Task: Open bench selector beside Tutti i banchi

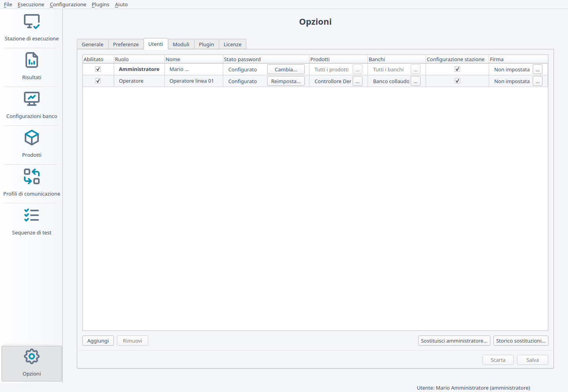Action: [x=415, y=69]
